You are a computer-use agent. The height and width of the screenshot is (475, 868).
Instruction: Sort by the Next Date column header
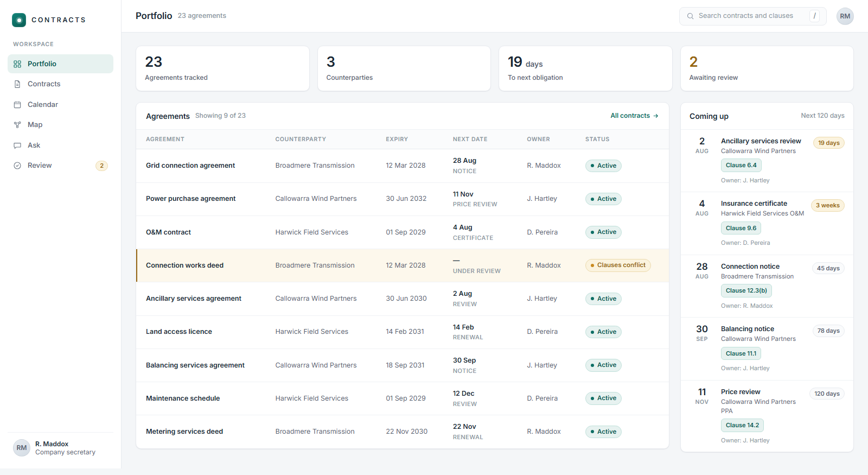pyautogui.click(x=470, y=140)
